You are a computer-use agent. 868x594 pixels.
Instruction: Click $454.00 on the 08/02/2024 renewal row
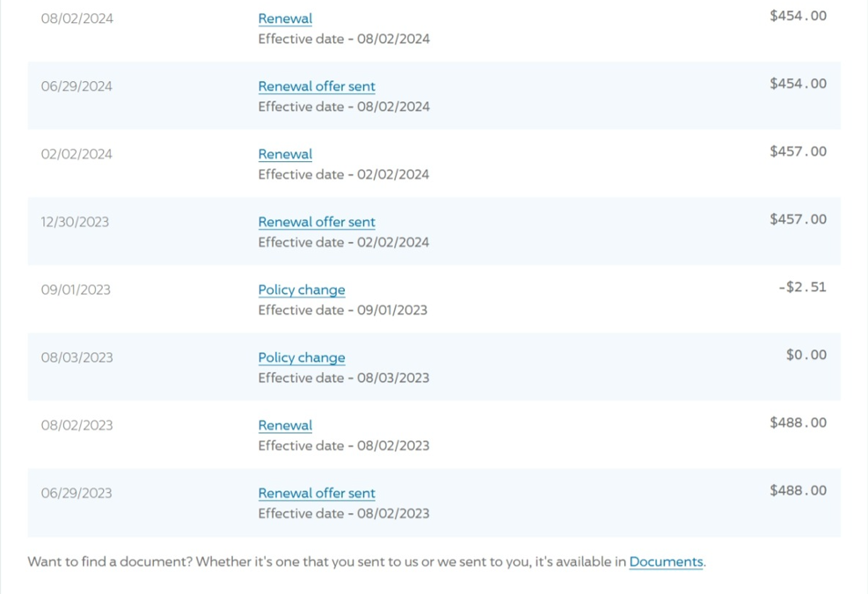coord(798,16)
